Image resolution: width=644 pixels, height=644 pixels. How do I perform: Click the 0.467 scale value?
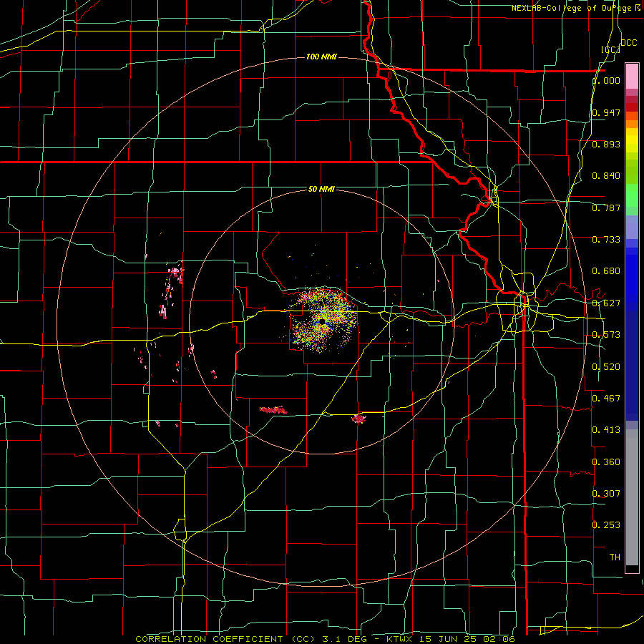click(606, 399)
